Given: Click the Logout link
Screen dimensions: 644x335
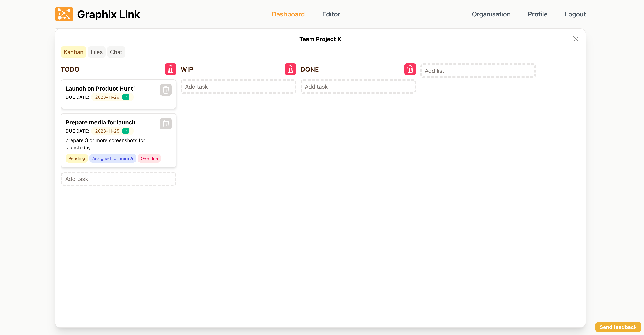Looking at the screenshot, I should (x=575, y=14).
